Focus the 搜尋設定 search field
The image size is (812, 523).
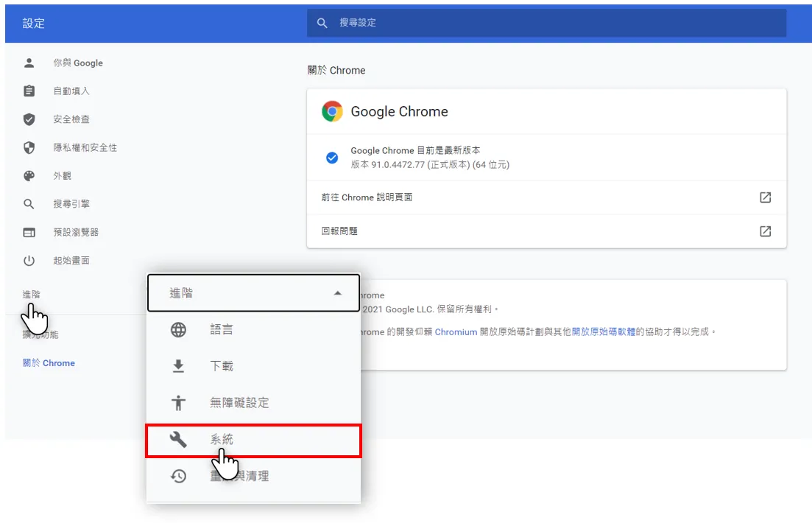point(546,23)
